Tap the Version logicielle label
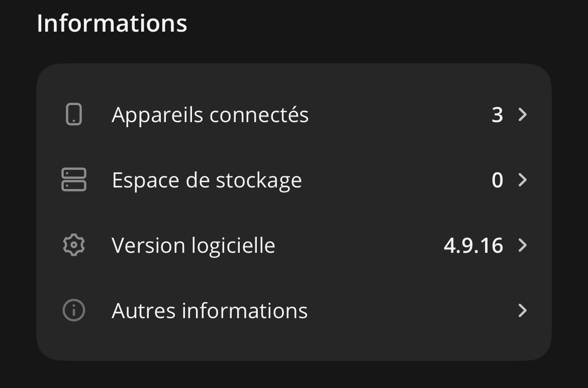The width and height of the screenshot is (588, 388). point(193,246)
